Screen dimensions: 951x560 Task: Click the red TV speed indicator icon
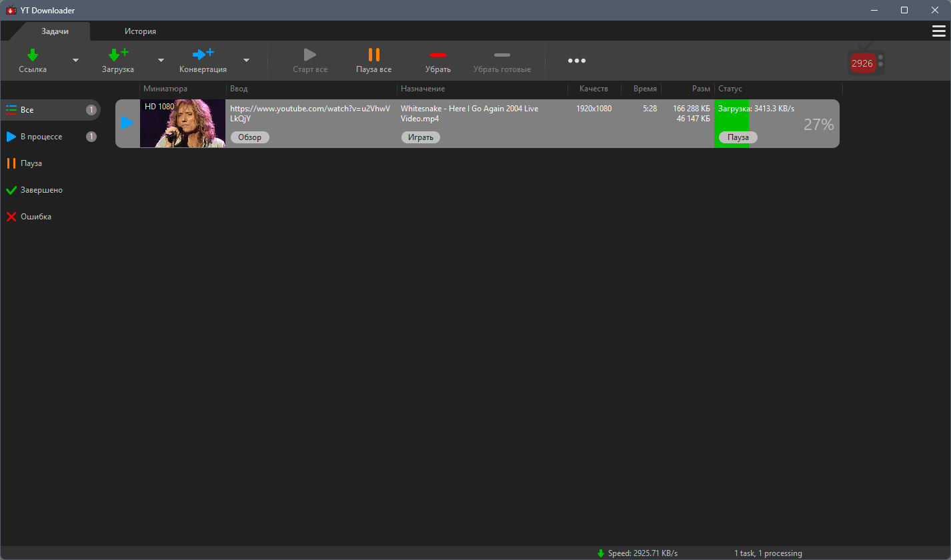click(x=866, y=63)
